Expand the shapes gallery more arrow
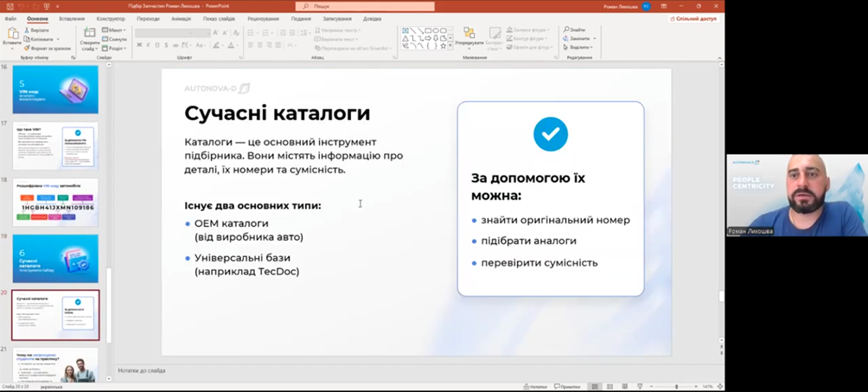 click(452, 47)
